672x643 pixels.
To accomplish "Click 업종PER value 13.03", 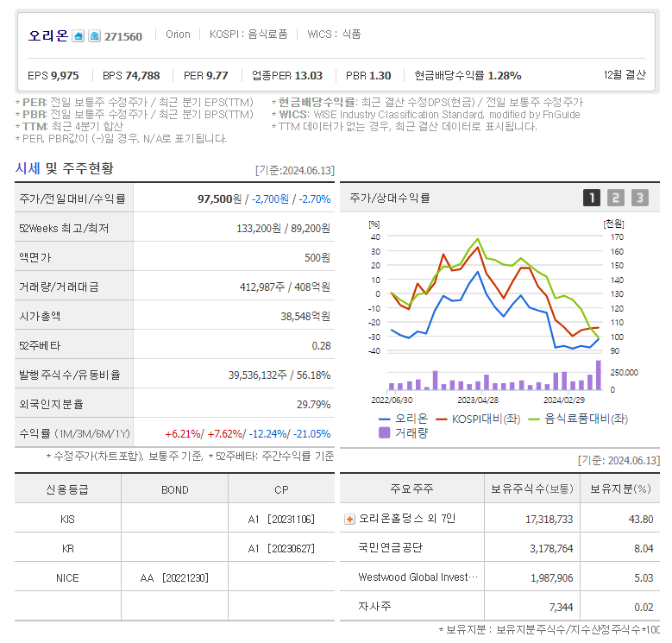I will click(309, 76).
